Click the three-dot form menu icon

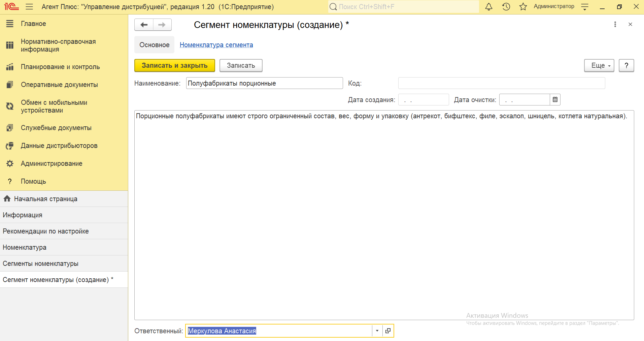click(x=615, y=24)
